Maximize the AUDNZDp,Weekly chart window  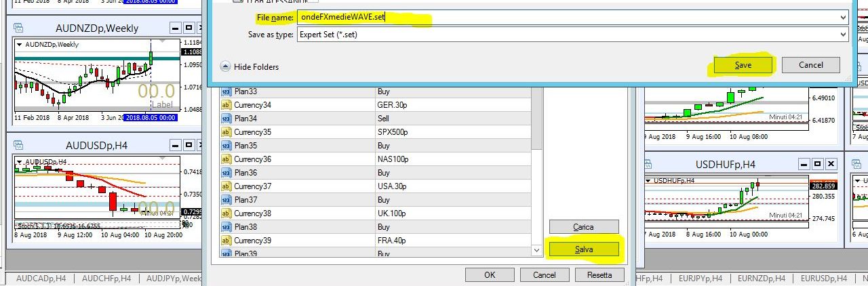[189, 28]
